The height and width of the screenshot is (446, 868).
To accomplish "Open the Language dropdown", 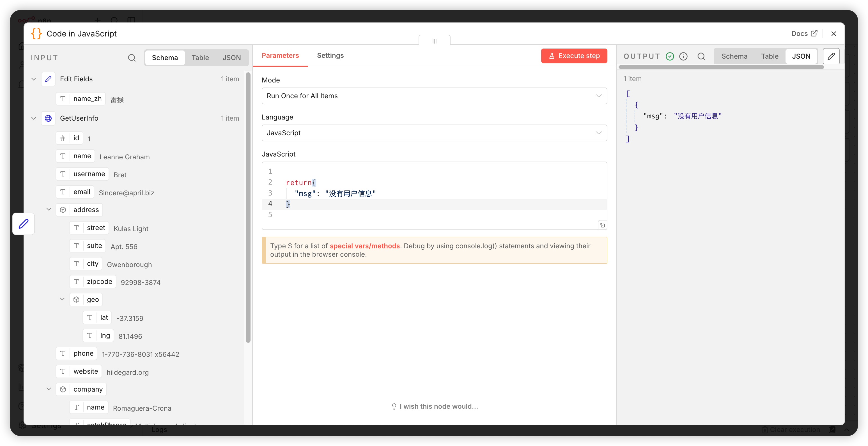I will coord(434,133).
